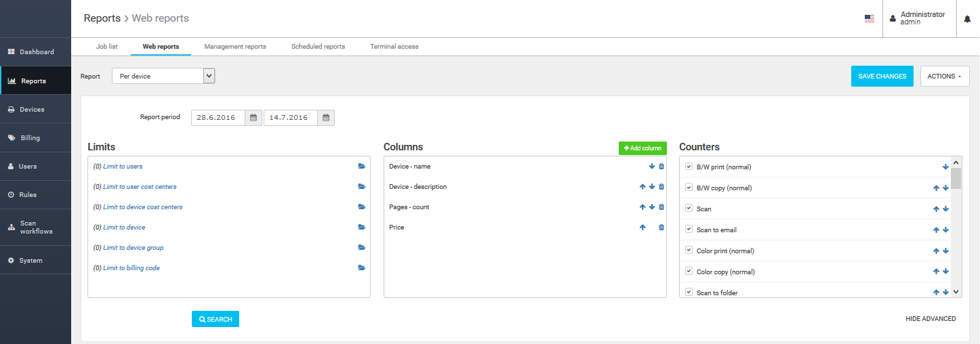This screenshot has width=980, height=344.
Task: Disable the Color copy (normal) counter
Action: 689,272
